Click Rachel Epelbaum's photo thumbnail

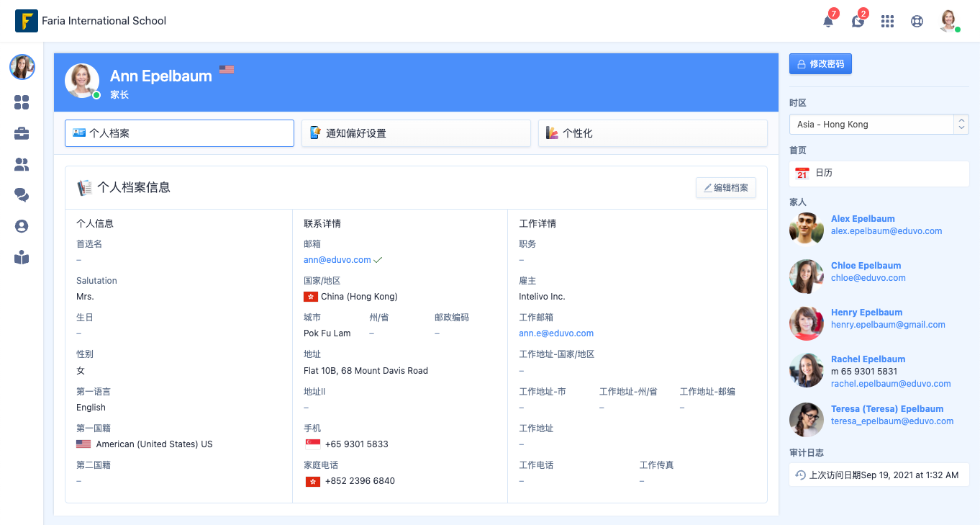click(x=807, y=370)
